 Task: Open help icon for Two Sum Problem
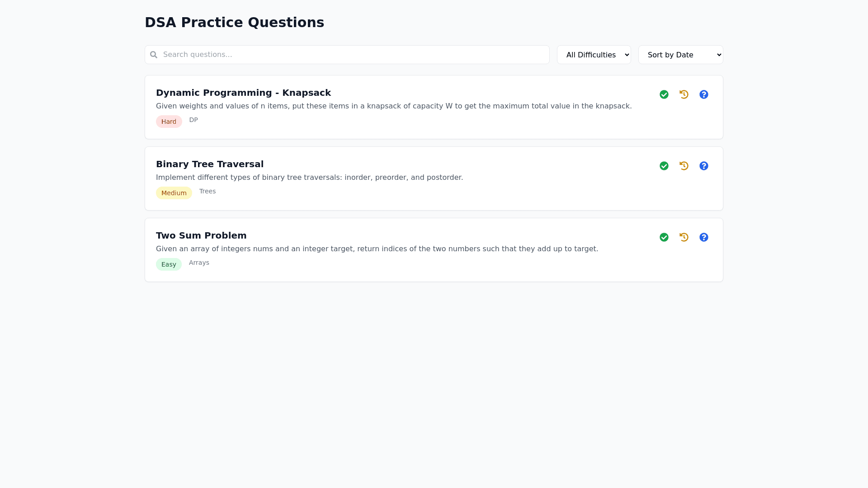pyautogui.click(x=704, y=237)
